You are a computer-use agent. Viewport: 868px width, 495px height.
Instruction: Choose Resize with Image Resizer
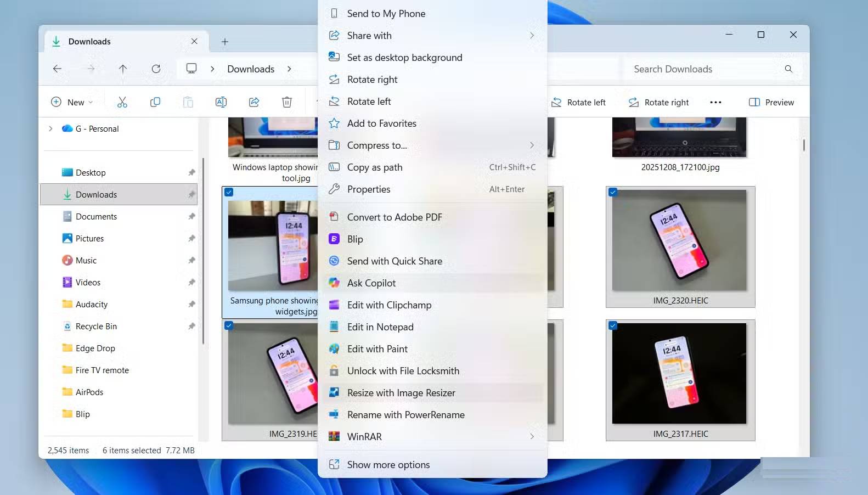click(x=401, y=393)
